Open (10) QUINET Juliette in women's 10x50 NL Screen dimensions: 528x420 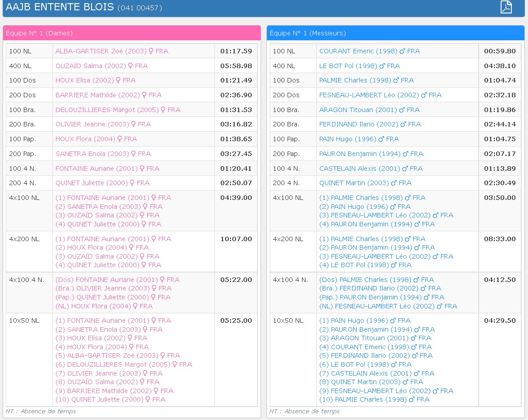[110, 400]
